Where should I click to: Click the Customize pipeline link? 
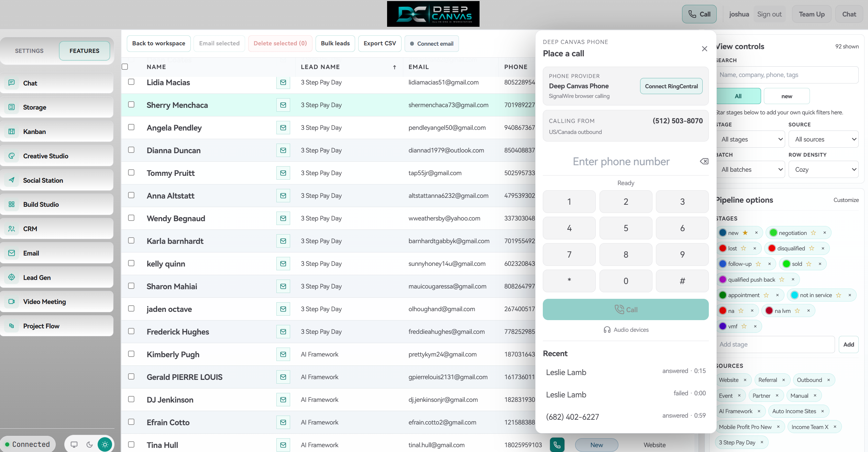pos(846,200)
